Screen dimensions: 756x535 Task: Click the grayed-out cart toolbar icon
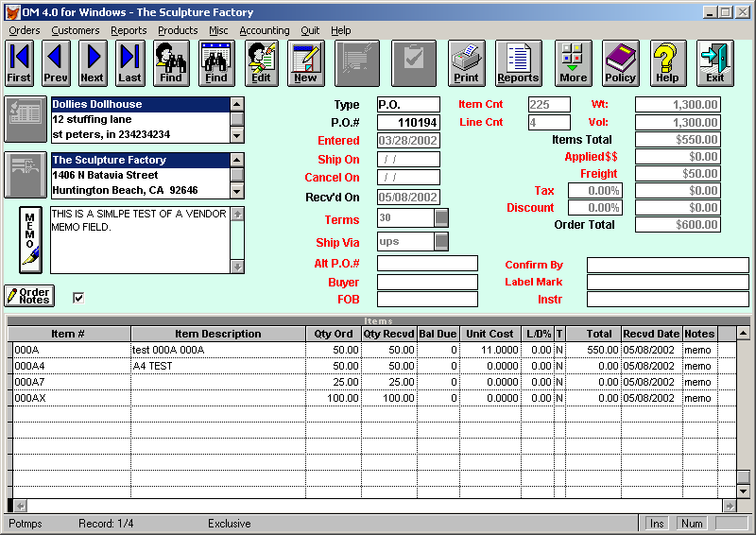[x=357, y=63]
